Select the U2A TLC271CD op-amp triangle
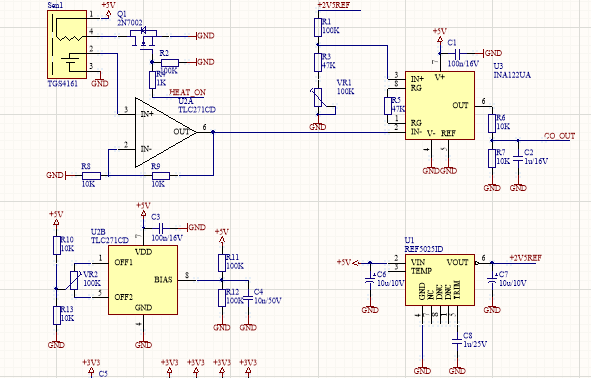The image size is (591, 379). tap(166, 133)
